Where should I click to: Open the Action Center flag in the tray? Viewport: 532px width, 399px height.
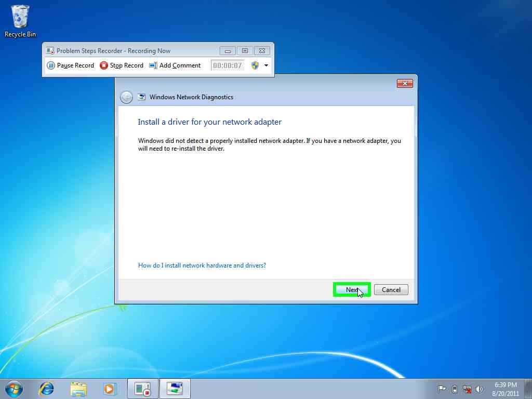(x=442, y=389)
